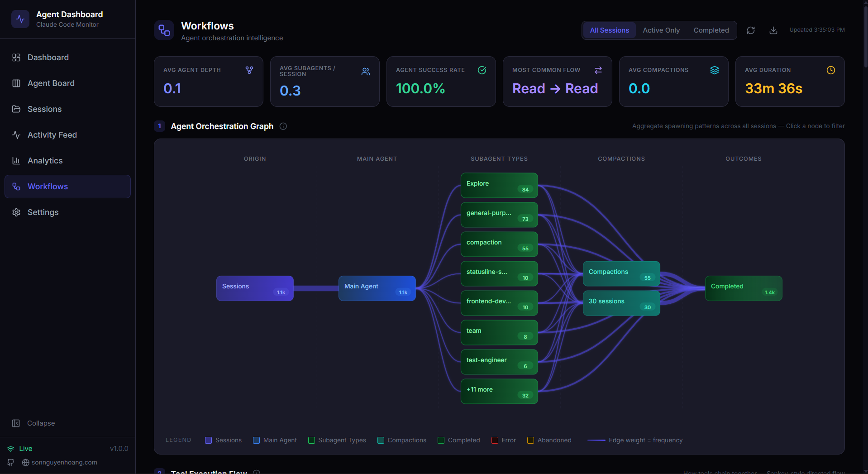Click the branching icon on AVG AGENT DEPTH card
The width and height of the screenshot is (868, 474).
[x=249, y=70]
